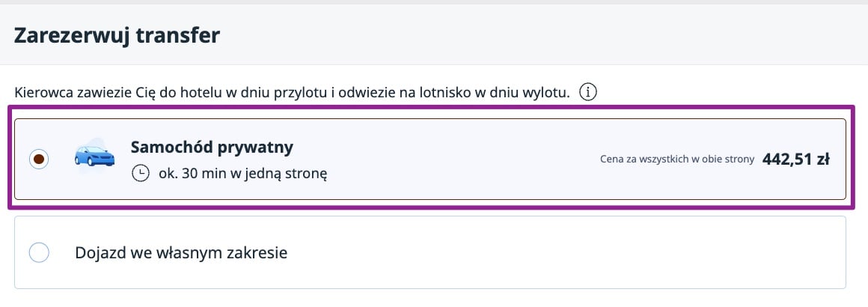
Task: Select the Dojazd we własnym zakresie radio button
Action: click(39, 252)
